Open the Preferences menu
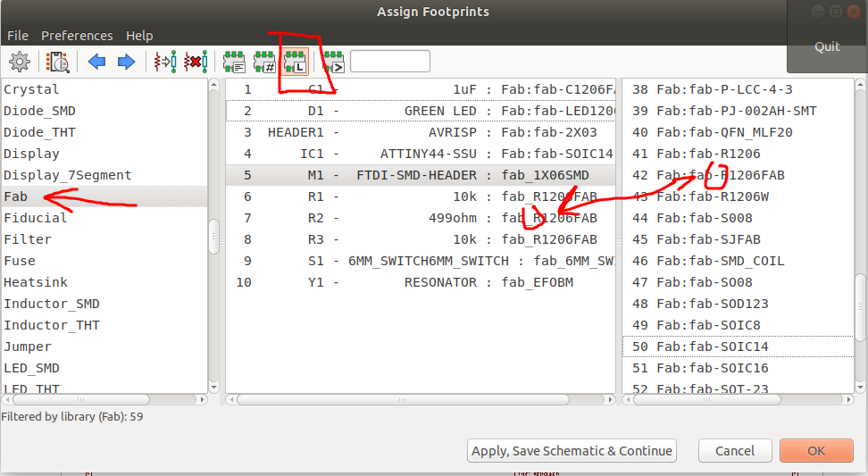The image size is (868, 476). (x=77, y=36)
